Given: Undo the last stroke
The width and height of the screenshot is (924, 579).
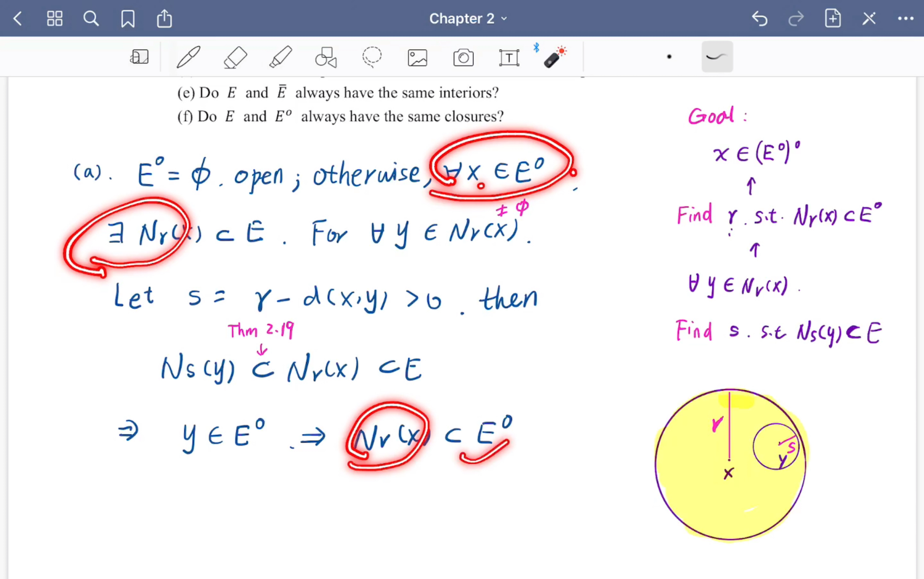Looking at the screenshot, I should pyautogui.click(x=759, y=18).
